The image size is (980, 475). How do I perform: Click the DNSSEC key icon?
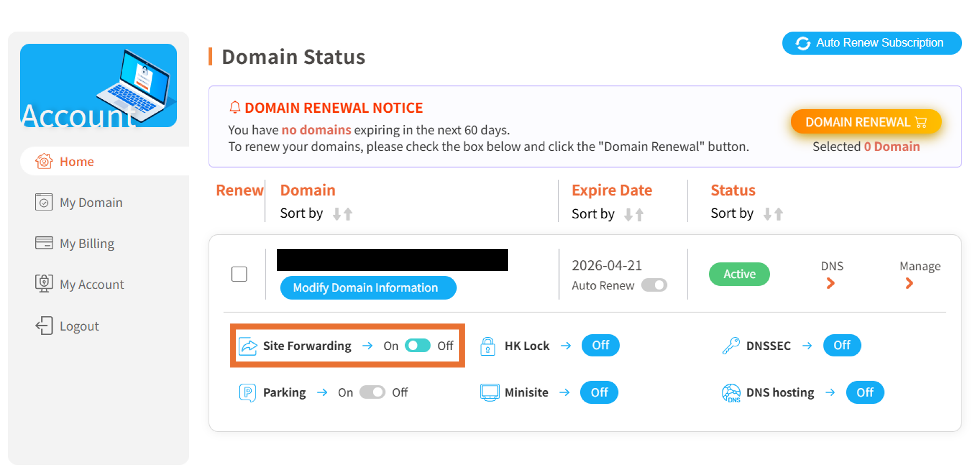730,346
